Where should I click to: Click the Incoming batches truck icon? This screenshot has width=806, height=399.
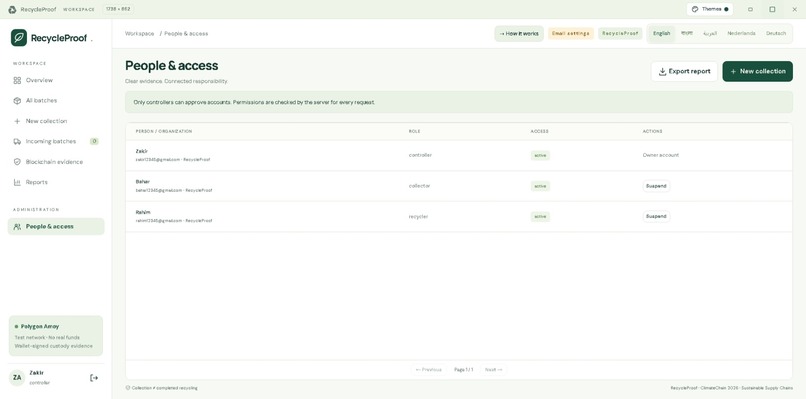click(17, 141)
